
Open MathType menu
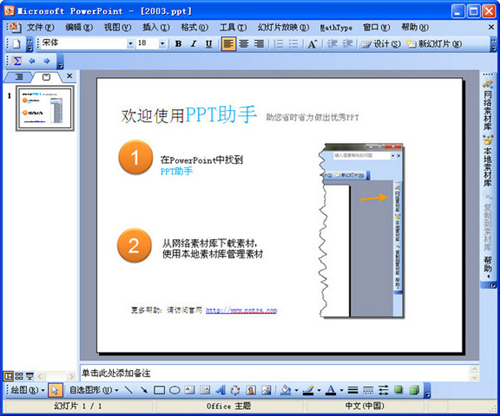[x=336, y=28]
